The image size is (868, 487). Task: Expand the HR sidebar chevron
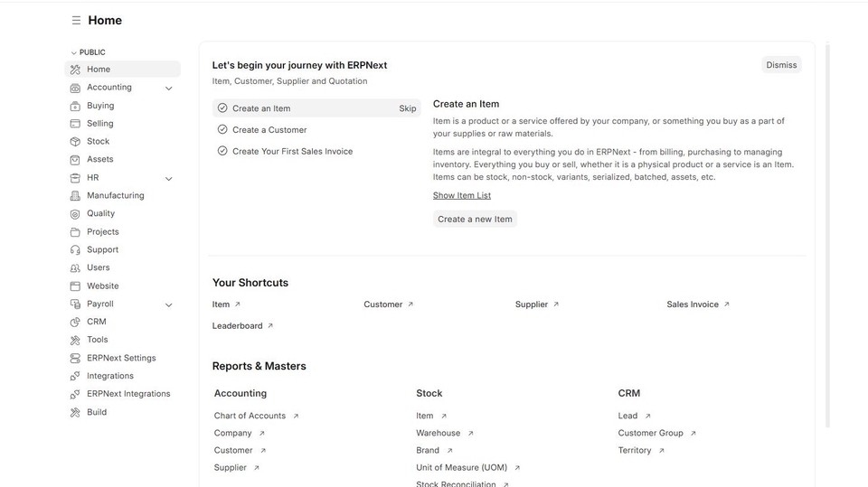tap(169, 178)
